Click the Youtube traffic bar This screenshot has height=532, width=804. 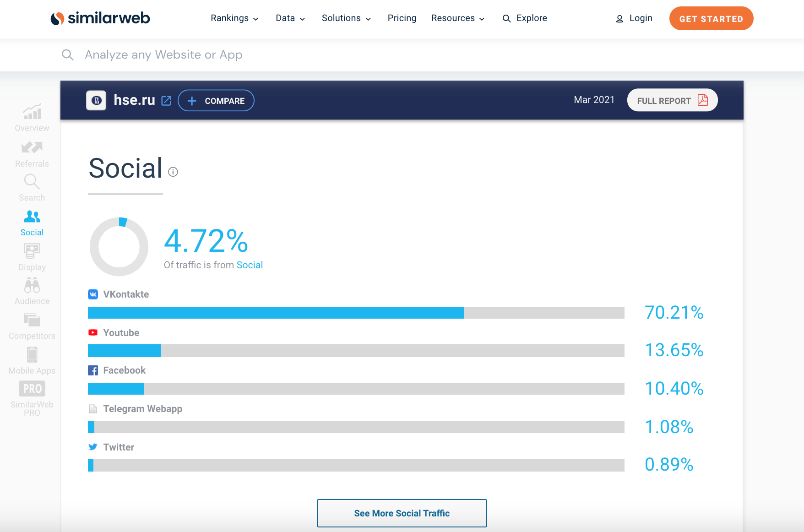point(356,351)
